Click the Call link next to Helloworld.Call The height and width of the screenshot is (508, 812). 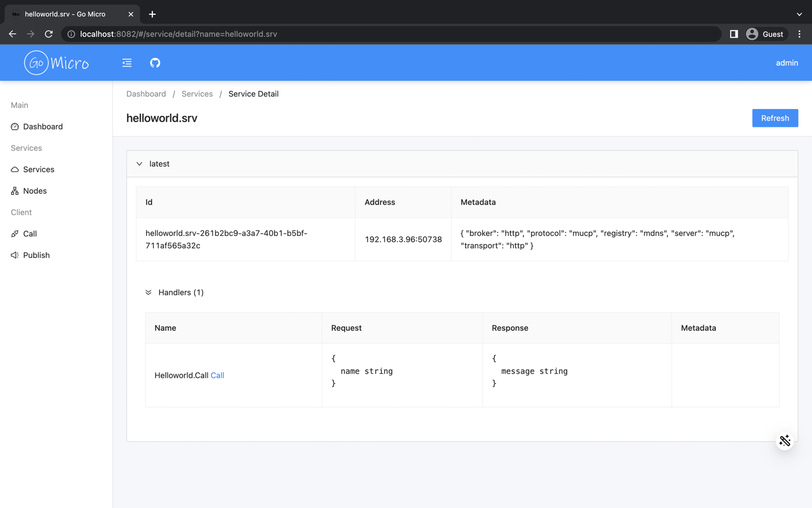click(x=217, y=375)
